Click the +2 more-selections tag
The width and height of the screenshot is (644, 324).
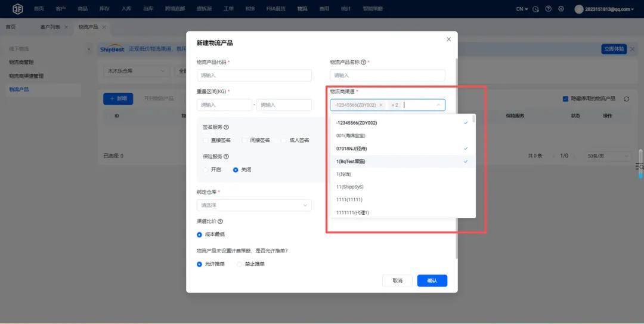pos(395,105)
